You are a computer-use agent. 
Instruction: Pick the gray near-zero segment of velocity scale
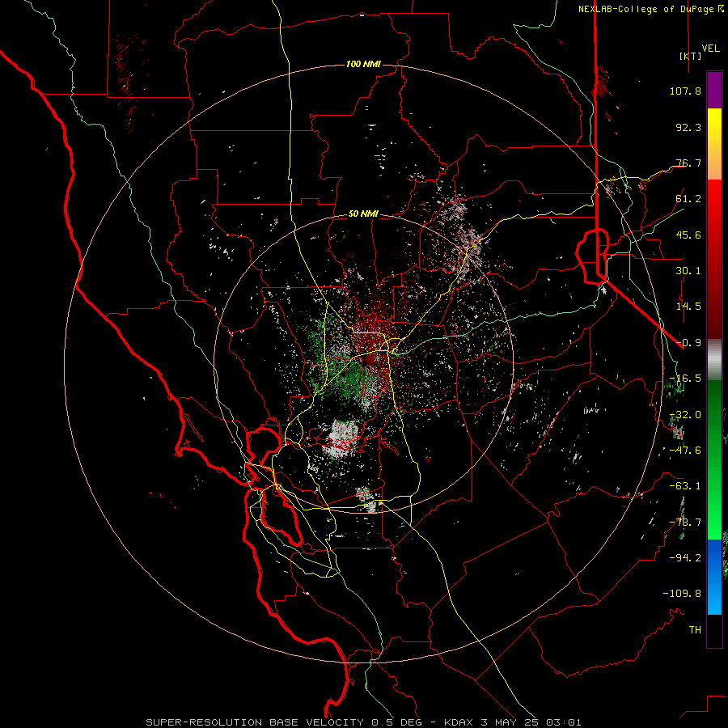tap(714, 360)
